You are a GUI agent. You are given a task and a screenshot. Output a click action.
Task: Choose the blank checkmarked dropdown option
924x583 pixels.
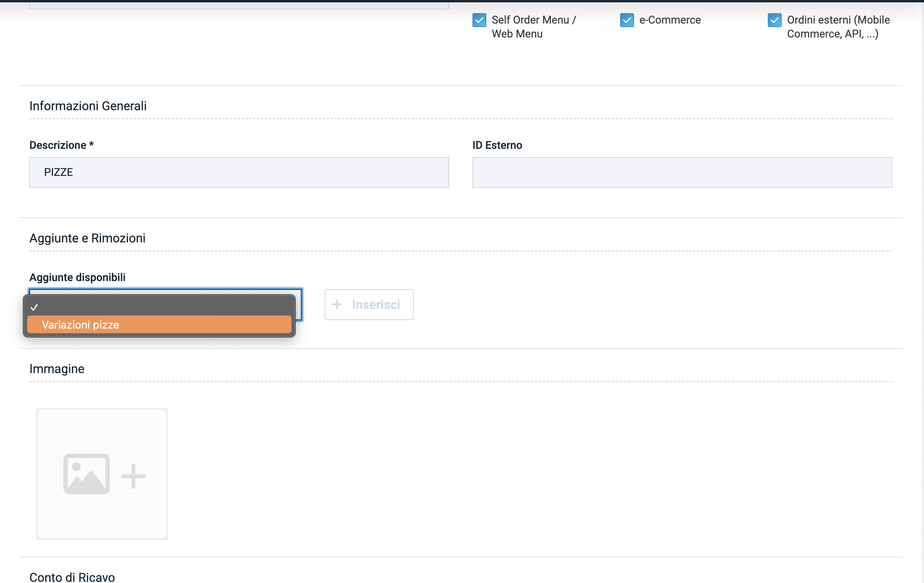tap(159, 307)
